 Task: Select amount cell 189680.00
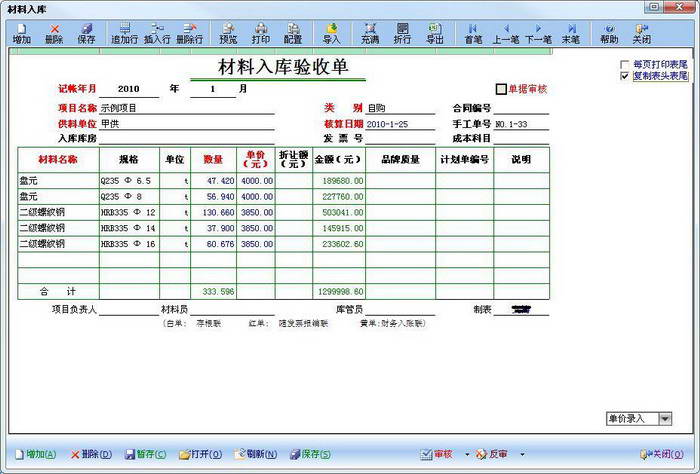tap(339, 181)
